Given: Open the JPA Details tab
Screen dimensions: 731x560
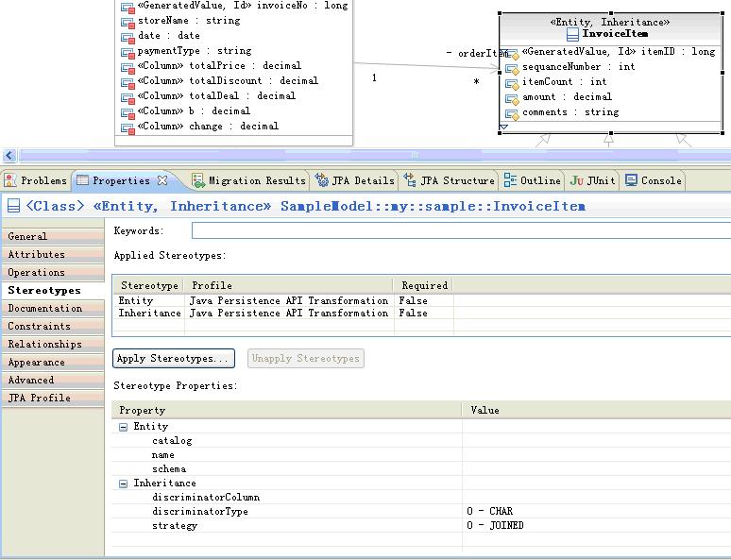Looking at the screenshot, I should pyautogui.click(x=354, y=180).
